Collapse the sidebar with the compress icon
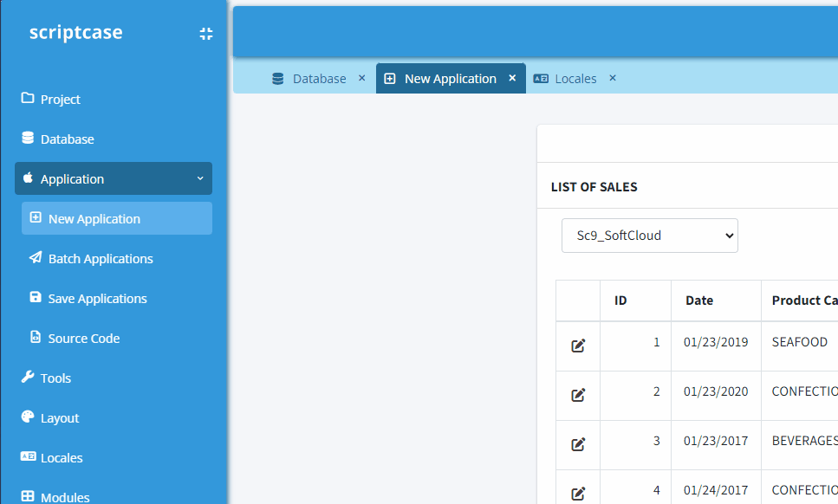The image size is (838, 504). pyautogui.click(x=205, y=34)
